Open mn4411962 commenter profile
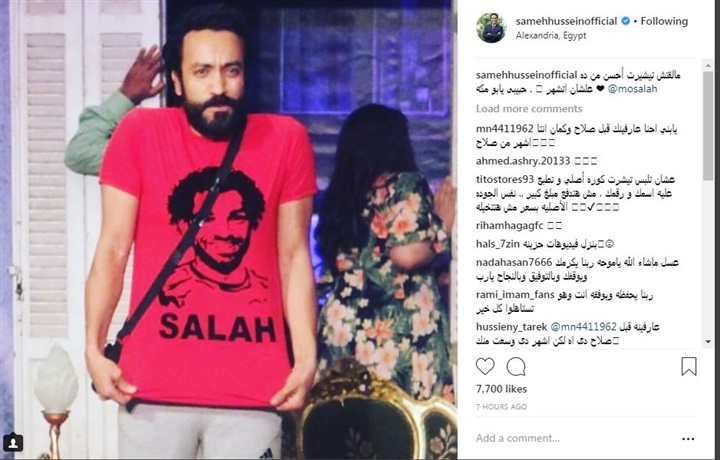The height and width of the screenshot is (460, 720). 505,129
